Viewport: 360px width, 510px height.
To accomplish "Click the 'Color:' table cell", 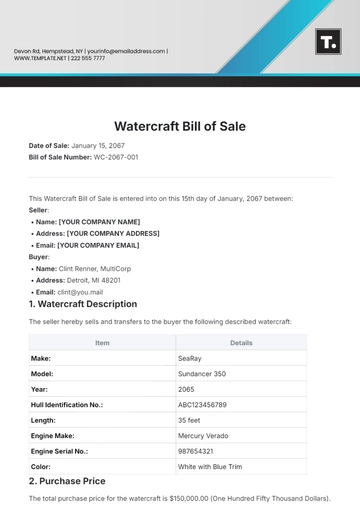I will click(x=102, y=467).
